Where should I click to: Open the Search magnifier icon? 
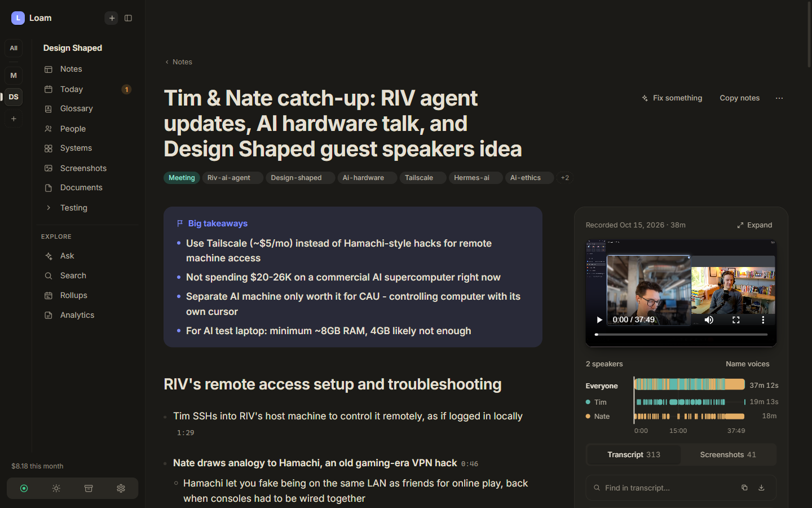click(x=48, y=276)
